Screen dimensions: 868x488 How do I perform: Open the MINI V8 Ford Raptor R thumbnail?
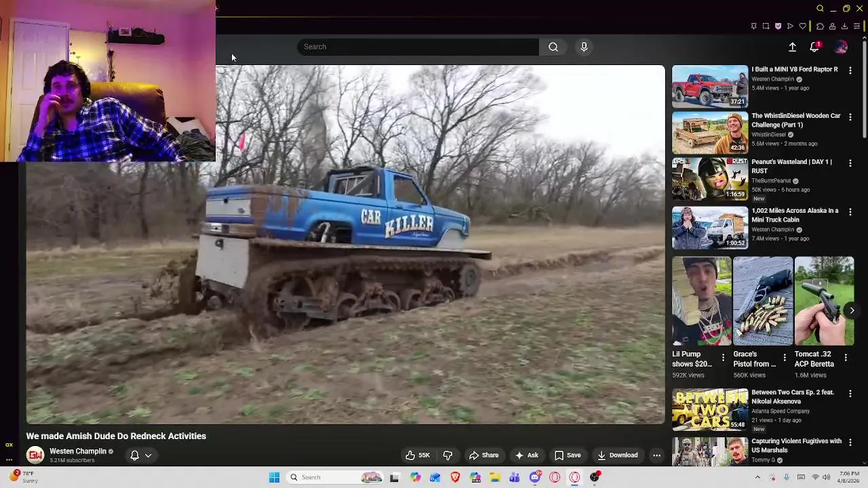709,86
